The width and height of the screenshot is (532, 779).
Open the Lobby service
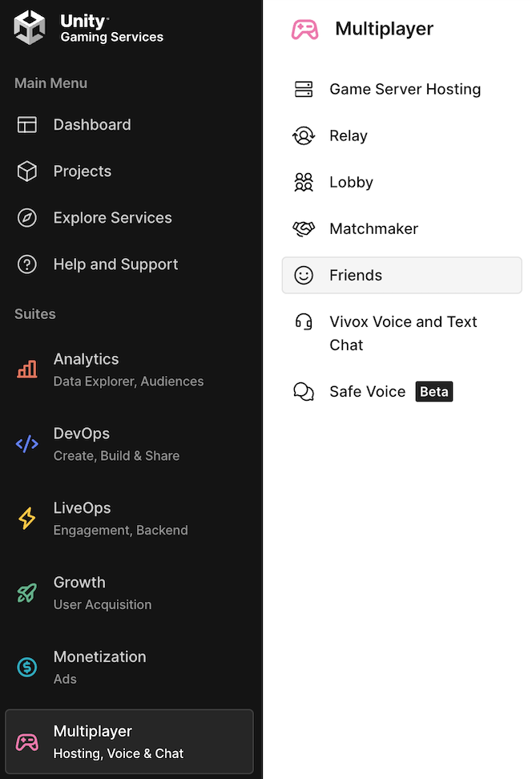[351, 183]
